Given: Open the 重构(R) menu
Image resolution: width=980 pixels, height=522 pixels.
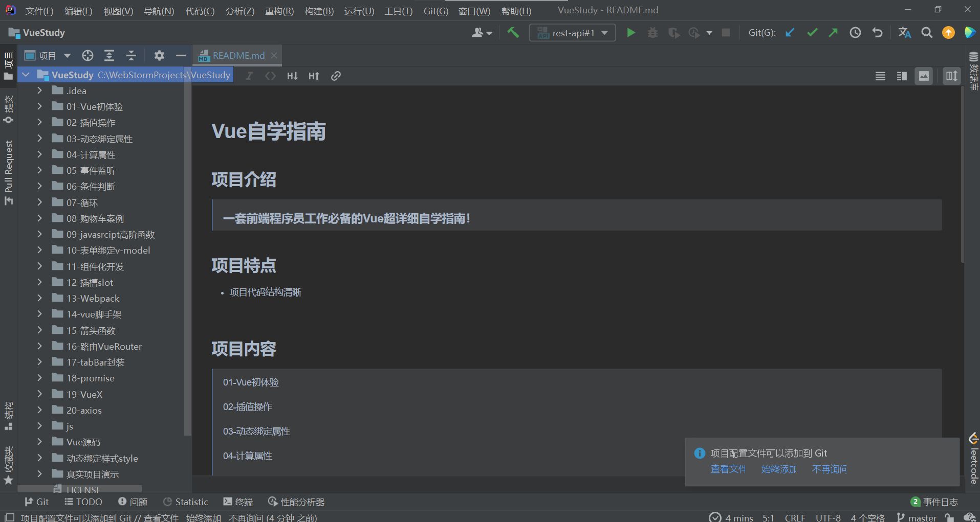Looking at the screenshot, I should [279, 11].
